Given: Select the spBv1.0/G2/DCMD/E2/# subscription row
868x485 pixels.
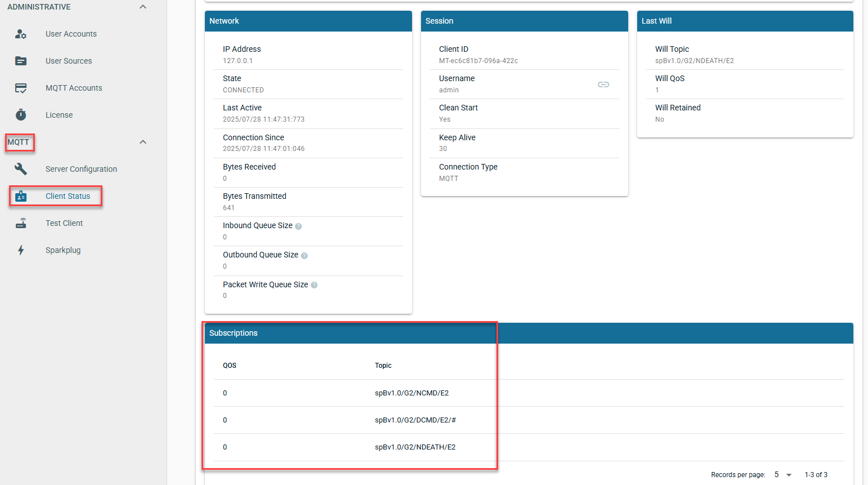Looking at the screenshot, I should [x=415, y=420].
